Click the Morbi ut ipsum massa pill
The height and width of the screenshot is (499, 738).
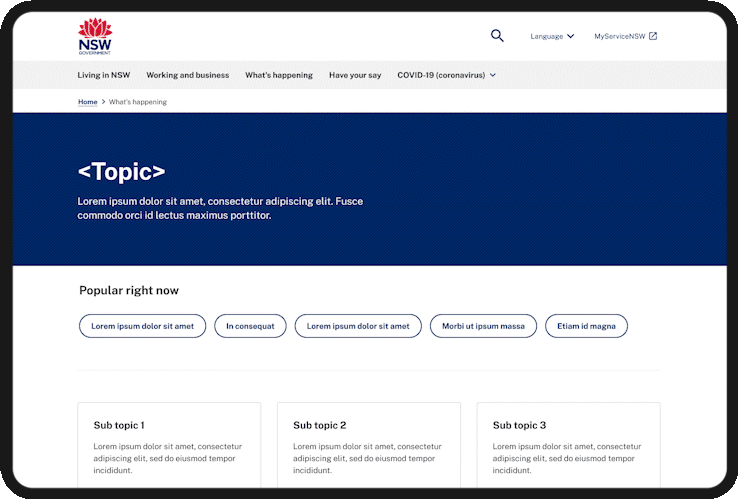point(483,326)
